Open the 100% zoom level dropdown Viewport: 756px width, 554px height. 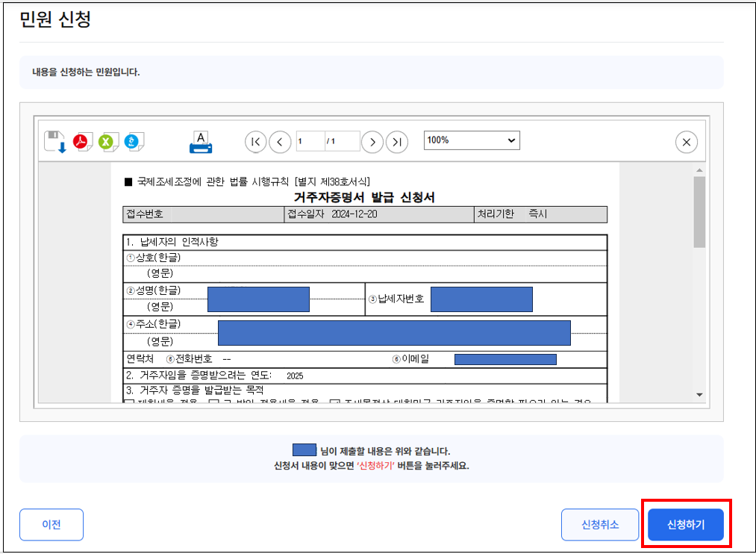[x=472, y=140]
